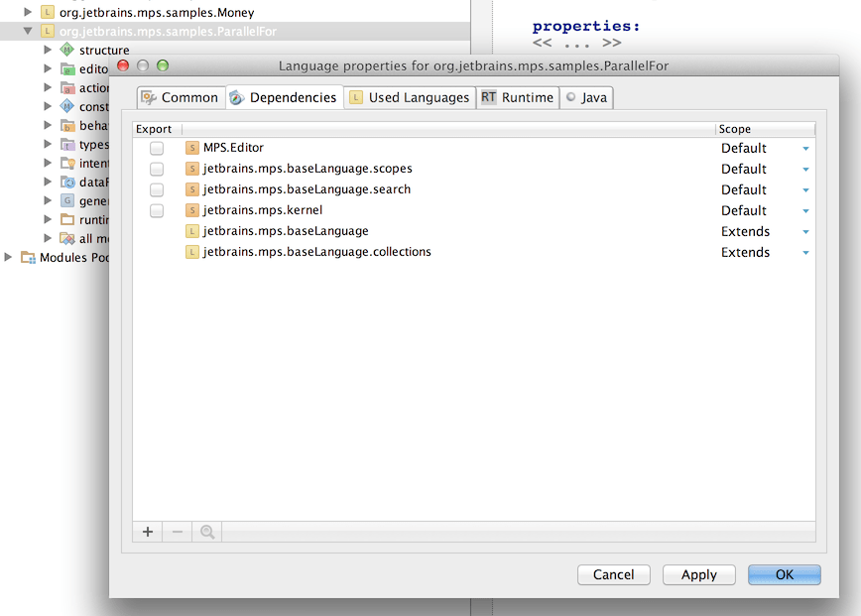Switch to the Common tab
Screen dimensions: 861x616
pos(181,98)
